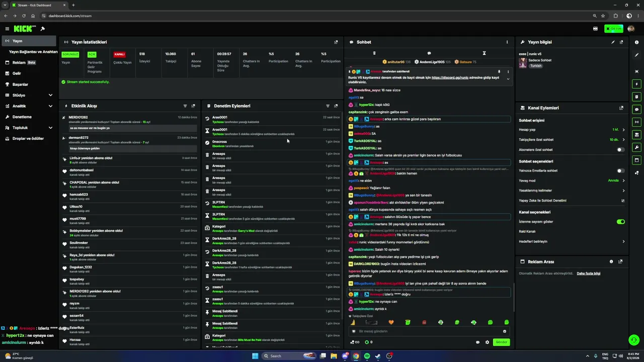Open Steam from the Windows taskbar
This screenshot has height=362, width=644.
(378, 356)
